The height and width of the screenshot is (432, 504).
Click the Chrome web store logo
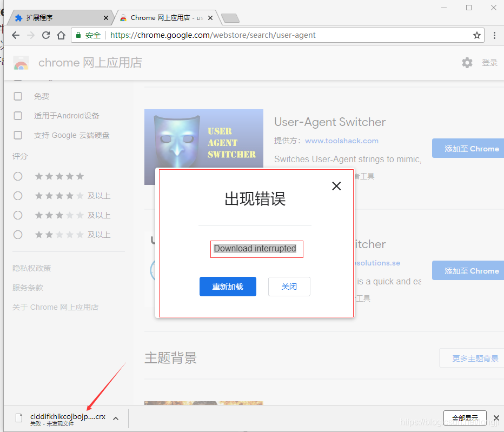coord(21,63)
